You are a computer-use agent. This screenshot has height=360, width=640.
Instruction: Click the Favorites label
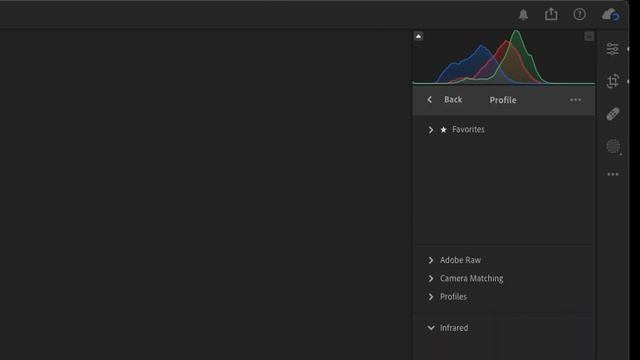468,129
